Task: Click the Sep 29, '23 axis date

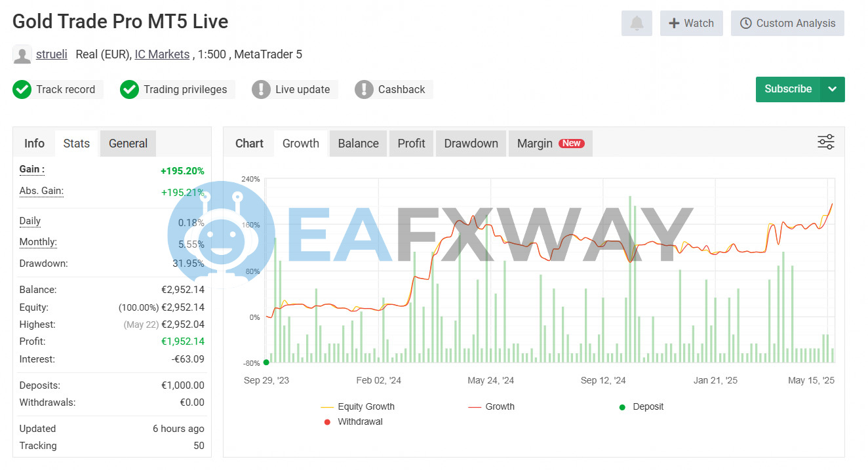Action: click(x=266, y=380)
